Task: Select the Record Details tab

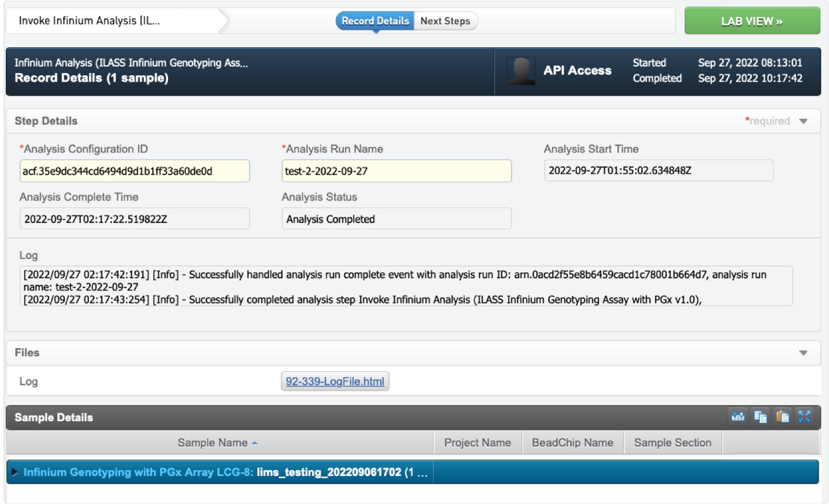Action: pos(375,21)
